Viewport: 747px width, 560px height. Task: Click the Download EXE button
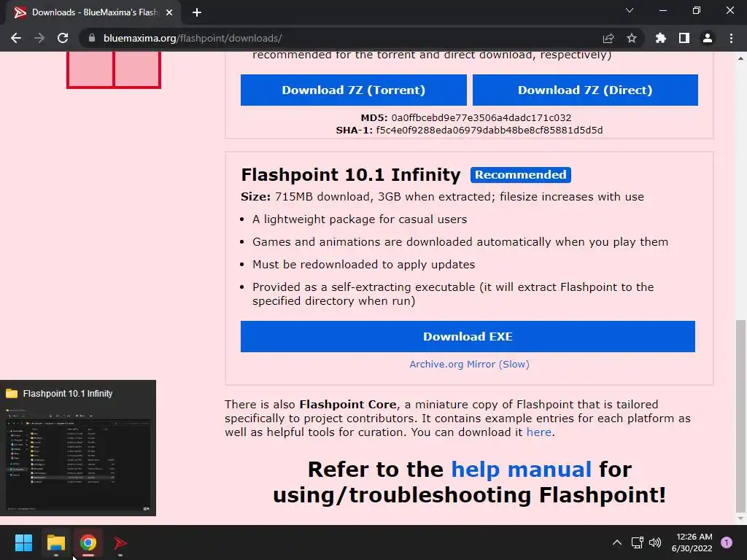pos(468,337)
